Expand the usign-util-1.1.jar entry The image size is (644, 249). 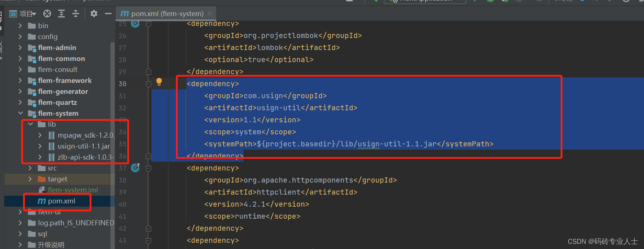click(x=40, y=146)
